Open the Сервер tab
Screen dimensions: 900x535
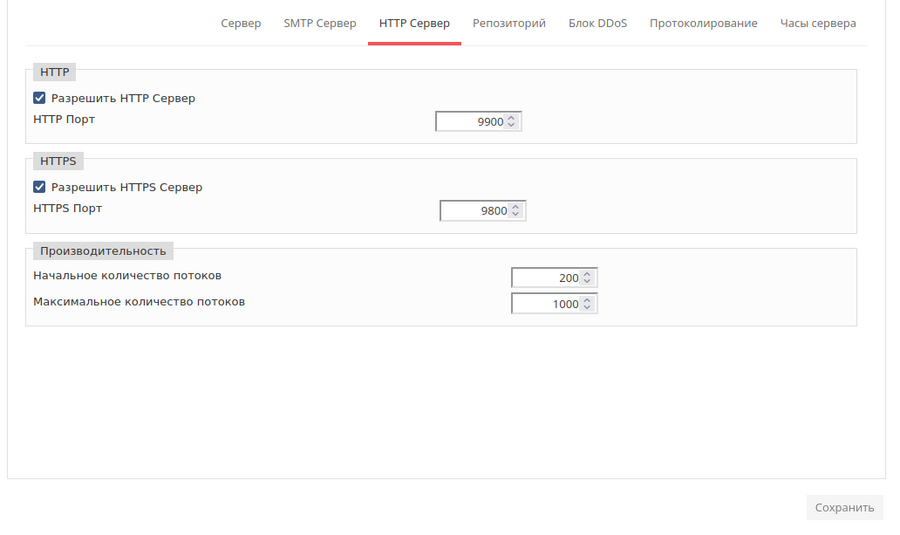(240, 23)
